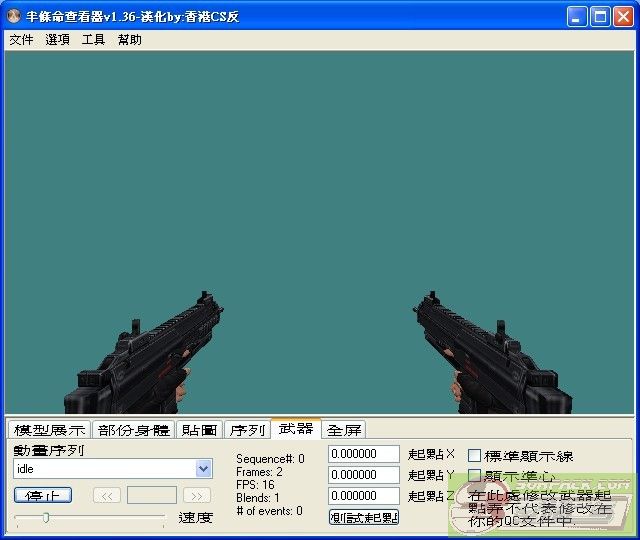Open the 工具 menu
Screen dimensions: 640x540
point(93,40)
